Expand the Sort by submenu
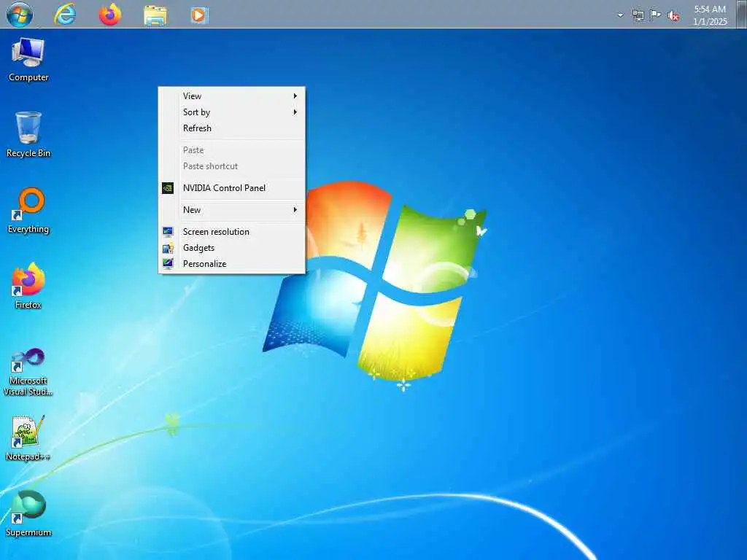 [x=231, y=112]
